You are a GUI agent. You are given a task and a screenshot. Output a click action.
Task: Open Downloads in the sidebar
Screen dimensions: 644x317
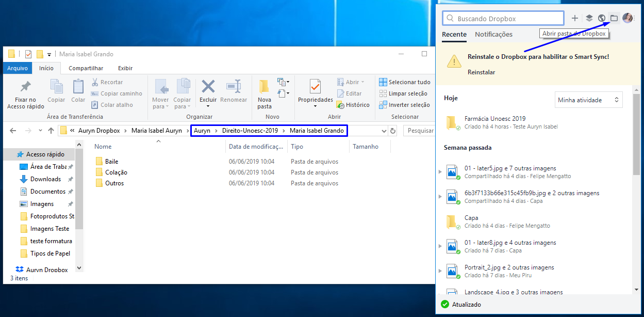(x=45, y=179)
